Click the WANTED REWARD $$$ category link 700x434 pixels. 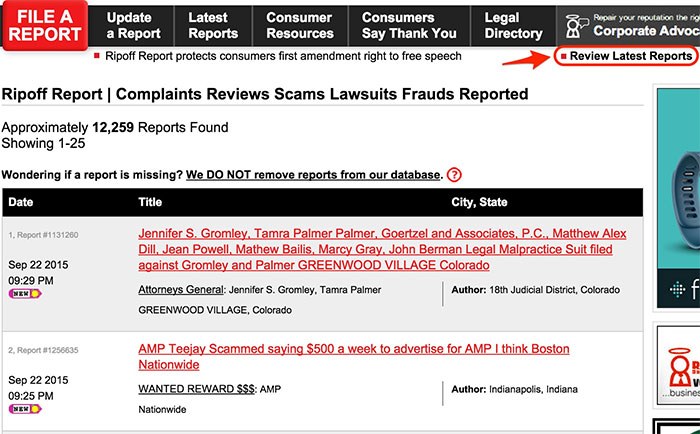point(196,389)
